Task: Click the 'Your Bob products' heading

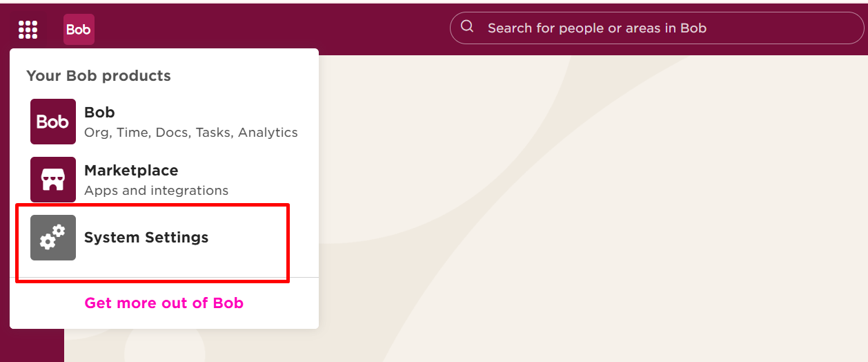Action: pos(99,76)
